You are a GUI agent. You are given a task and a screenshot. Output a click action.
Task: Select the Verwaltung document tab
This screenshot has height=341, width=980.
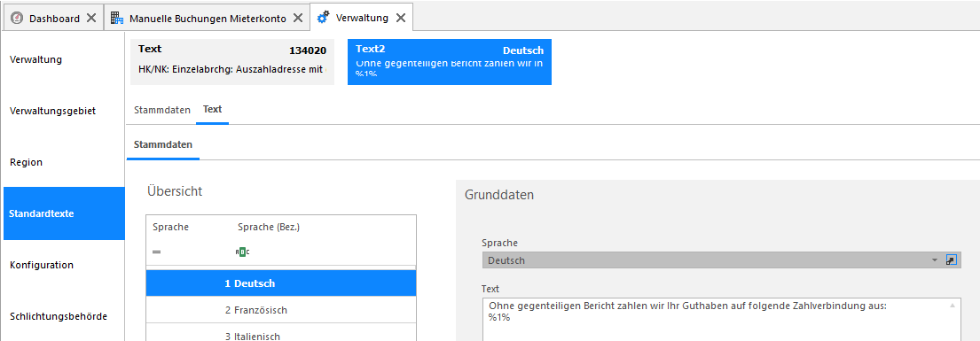362,18
